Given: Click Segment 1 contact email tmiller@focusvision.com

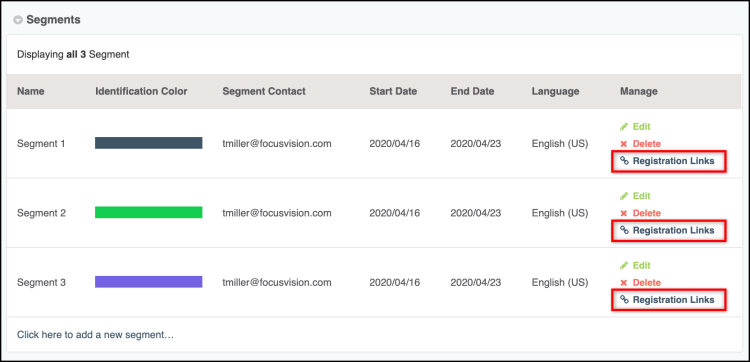Looking at the screenshot, I should (x=276, y=143).
